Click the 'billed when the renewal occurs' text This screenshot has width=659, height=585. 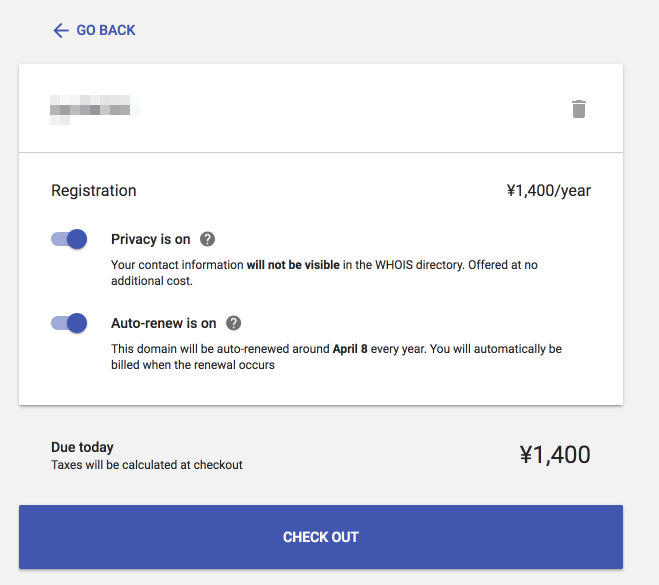click(193, 365)
